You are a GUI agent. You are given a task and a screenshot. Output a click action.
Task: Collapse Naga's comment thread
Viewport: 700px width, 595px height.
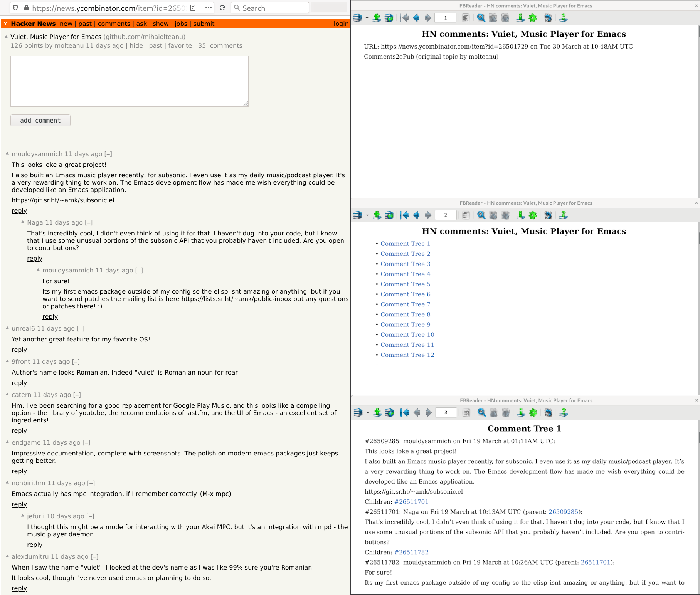coord(89,223)
